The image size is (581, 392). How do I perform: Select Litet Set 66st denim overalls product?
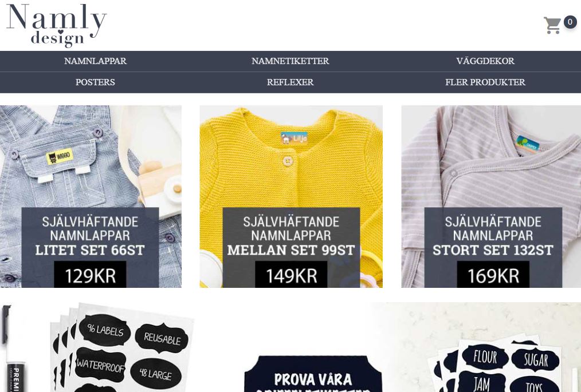coord(91,196)
